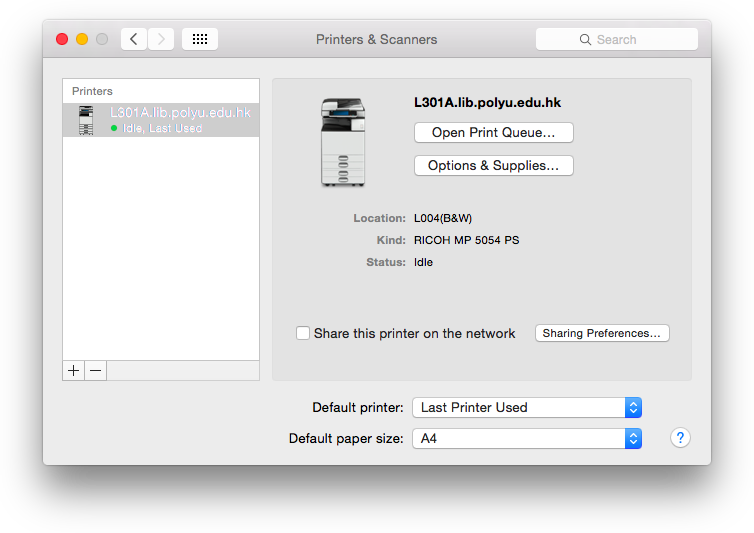
Task: Click the yellow minimize window button
Action: (82, 39)
